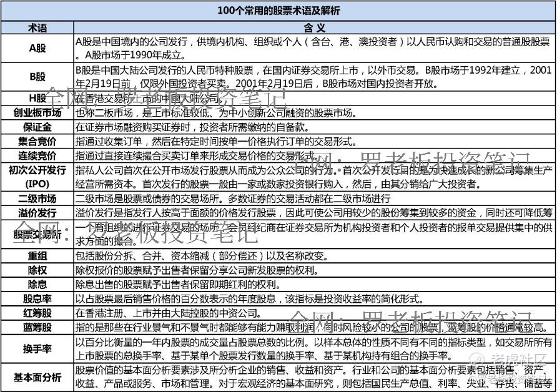557x392 pixels.
Task: Select the "蓝筹股" term cell
Action: tap(37, 327)
